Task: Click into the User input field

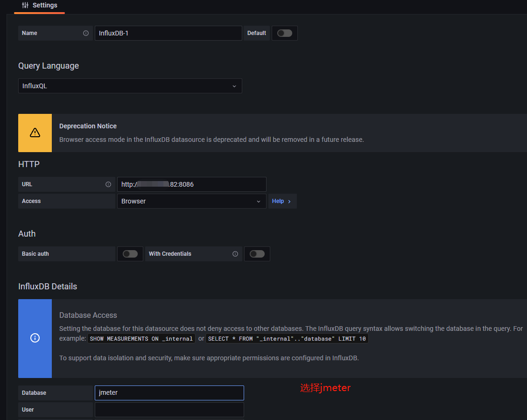Action: pos(169,410)
